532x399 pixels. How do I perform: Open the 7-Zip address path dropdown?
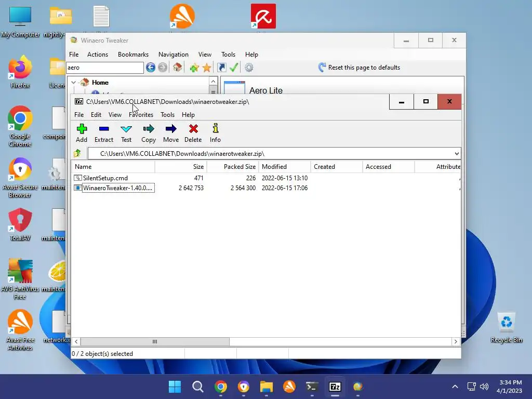(457, 154)
